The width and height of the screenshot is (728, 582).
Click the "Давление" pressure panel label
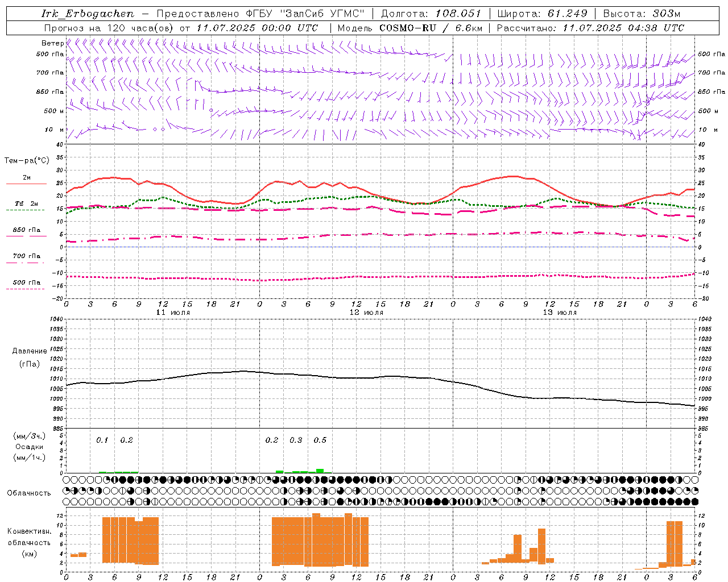[x=29, y=351]
